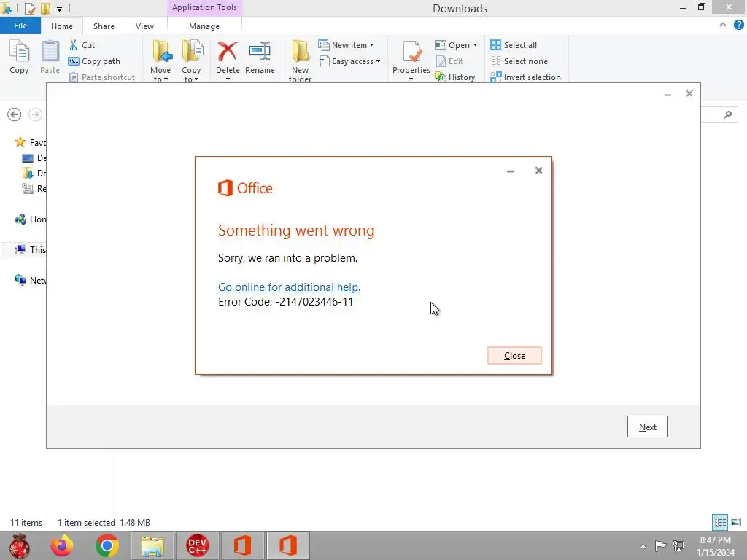Image resolution: width=747 pixels, height=560 pixels.
Task: Cut the selected item with scissors icon
Action: pos(82,45)
